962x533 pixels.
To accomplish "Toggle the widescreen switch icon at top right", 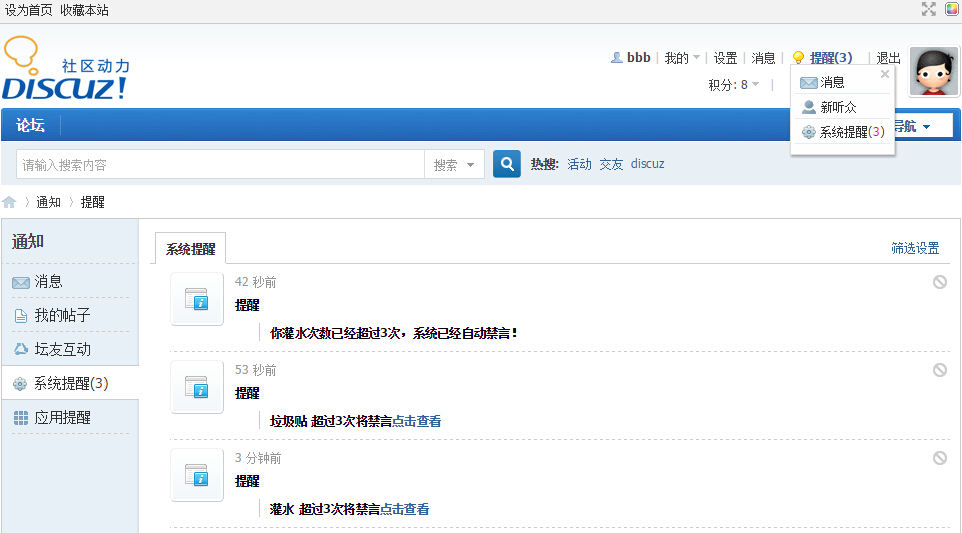I will (x=928, y=9).
